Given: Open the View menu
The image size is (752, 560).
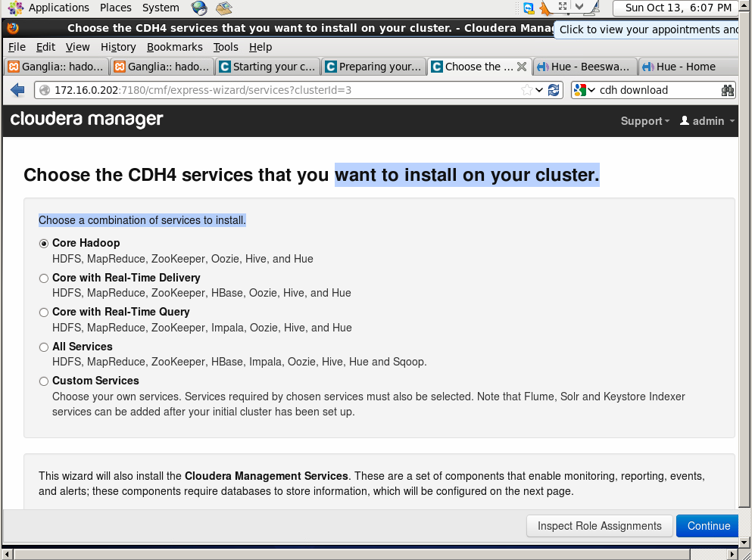Looking at the screenshot, I should pos(78,47).
